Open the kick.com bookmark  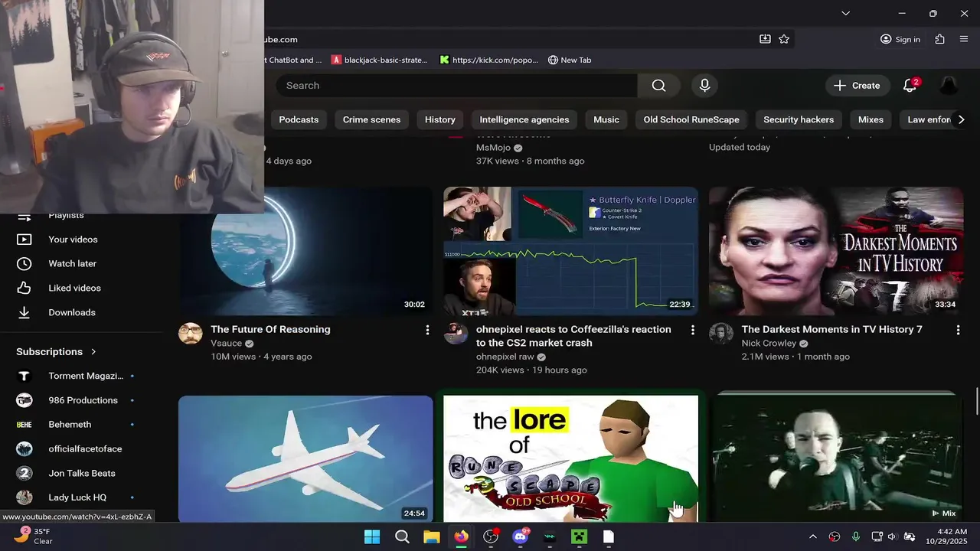click(488, 60)
